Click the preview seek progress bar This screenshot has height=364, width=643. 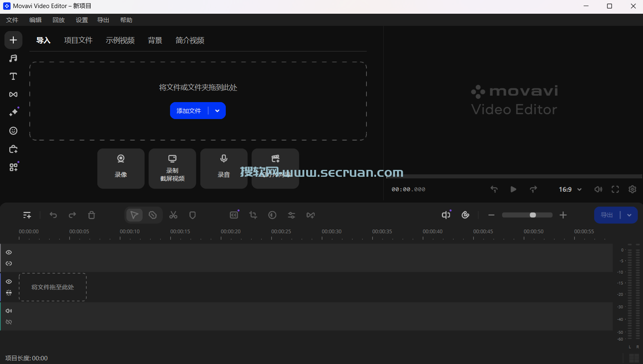[515, 176]
